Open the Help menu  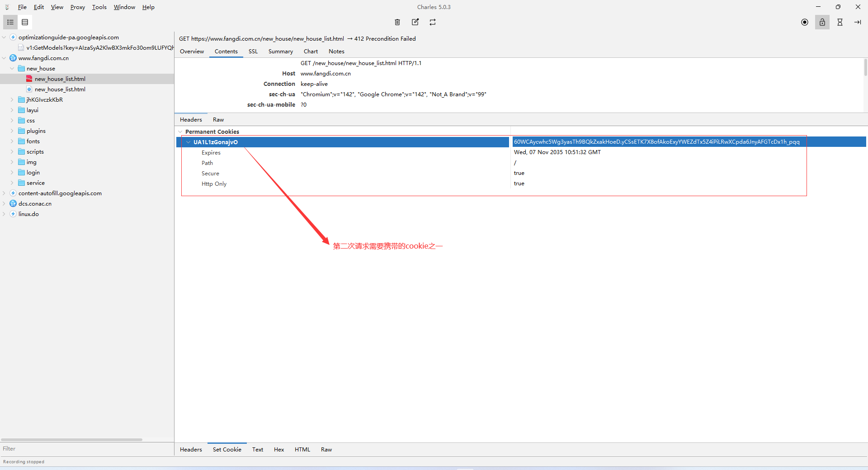[148, 7]
